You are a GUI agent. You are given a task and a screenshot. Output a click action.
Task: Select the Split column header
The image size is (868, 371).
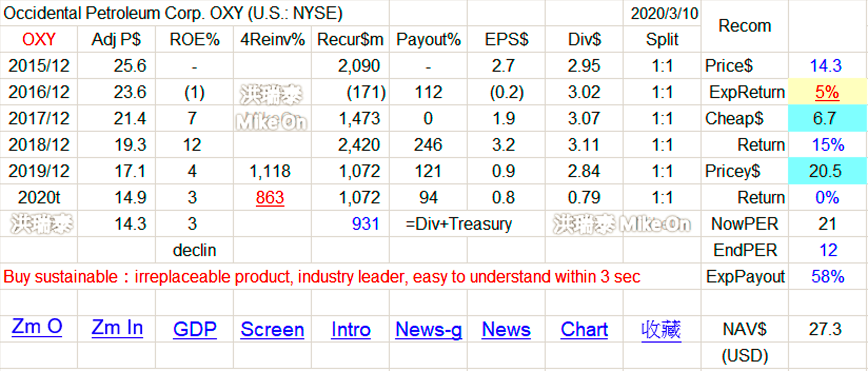[662, 40]
